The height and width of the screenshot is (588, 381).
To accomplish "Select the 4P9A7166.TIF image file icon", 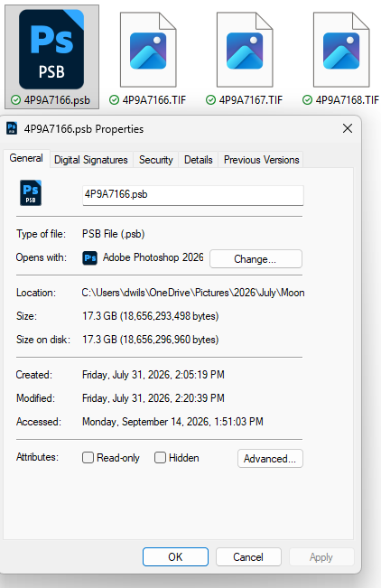I will tap(148, 50).
